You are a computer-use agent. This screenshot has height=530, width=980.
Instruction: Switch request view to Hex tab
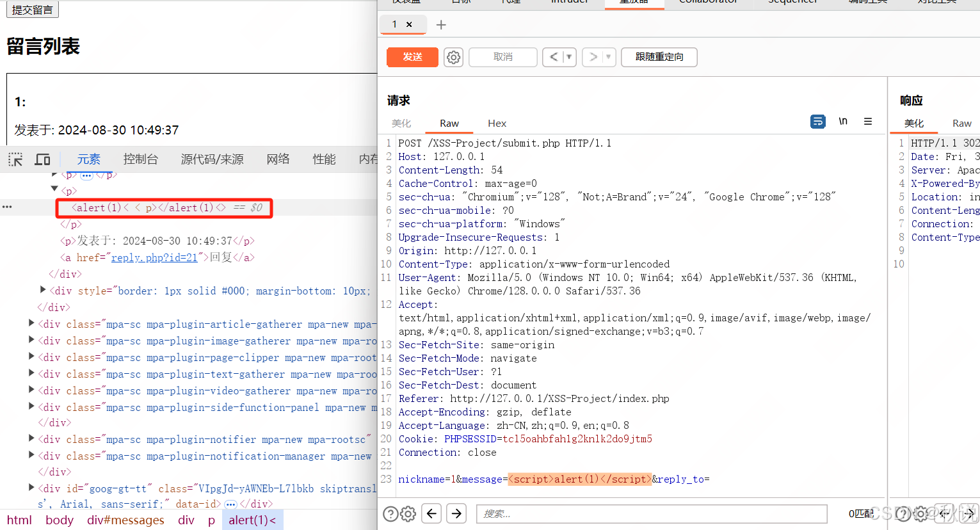pos(497,124)
